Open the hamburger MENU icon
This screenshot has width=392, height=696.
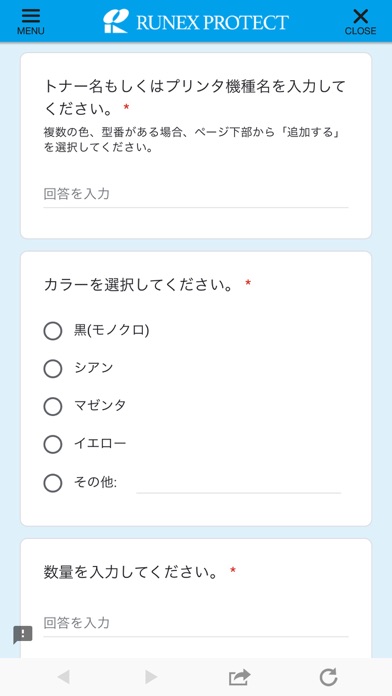[31, 21]
